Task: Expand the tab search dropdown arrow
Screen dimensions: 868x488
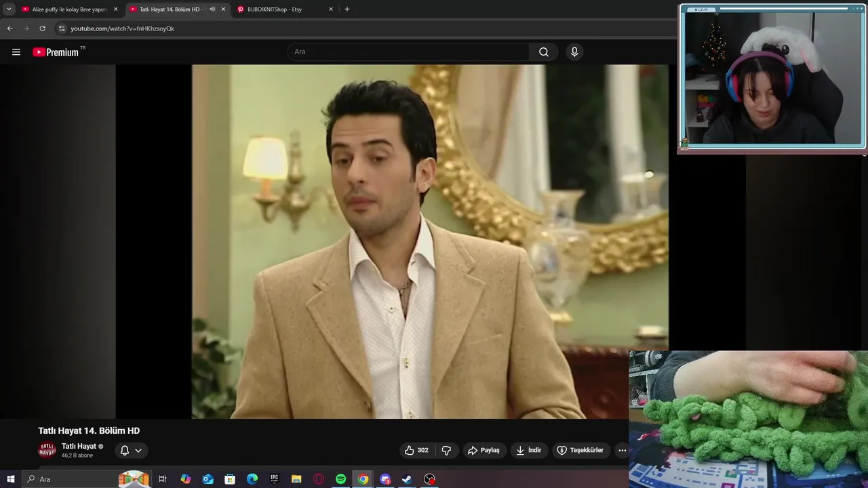Action: (x=9, y=9)
